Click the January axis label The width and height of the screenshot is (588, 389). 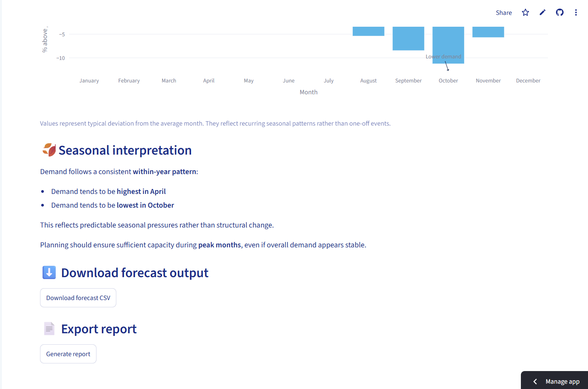point(89,81)
